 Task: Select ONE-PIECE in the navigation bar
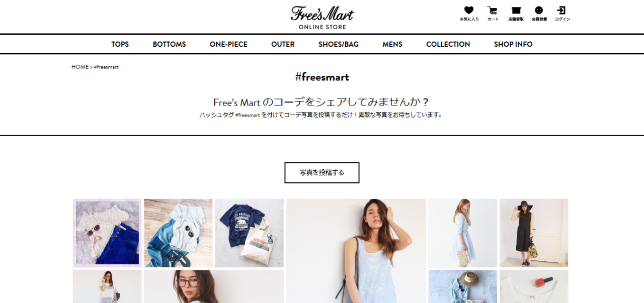228,44
